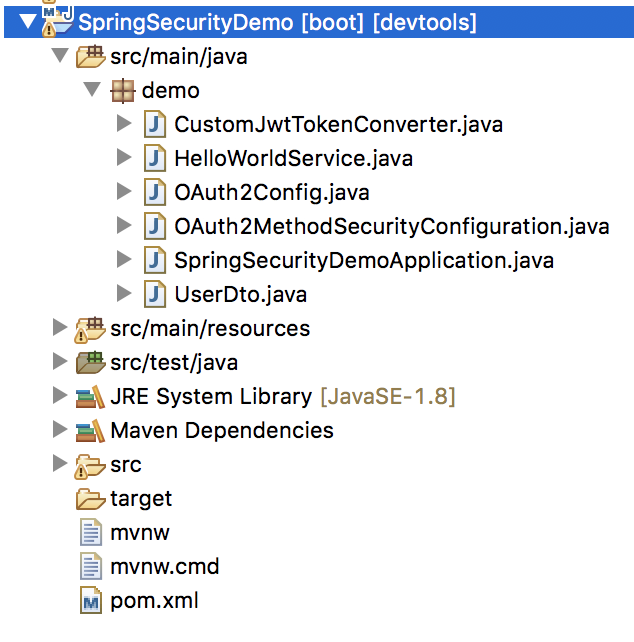Viewport: 634px width, 642px height.
Task: Click the pom.xml Maven file icon
Action: (x=91, y=600)
